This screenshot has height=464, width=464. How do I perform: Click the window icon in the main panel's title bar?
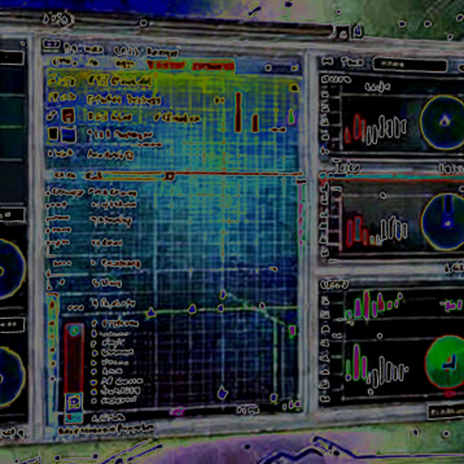click(52, 45)
